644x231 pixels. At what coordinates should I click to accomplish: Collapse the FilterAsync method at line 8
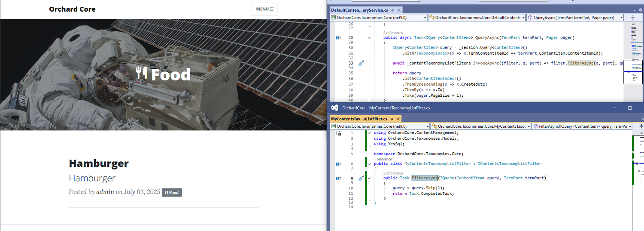coord(369,178)
